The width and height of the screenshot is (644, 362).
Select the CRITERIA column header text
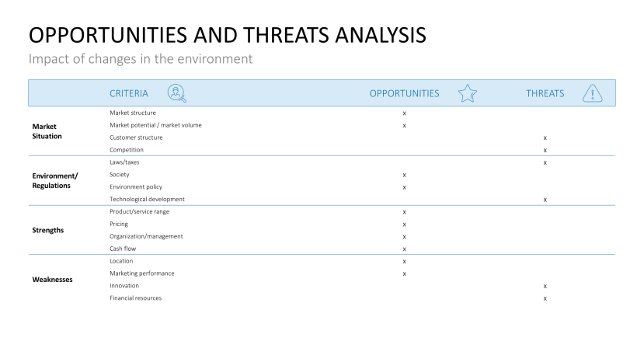click(x=129, y=94)
